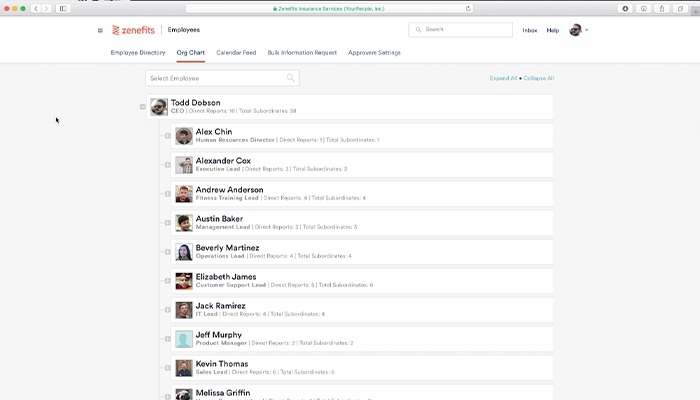Click the Customer Support Lead title text

(x=231, y=285)
